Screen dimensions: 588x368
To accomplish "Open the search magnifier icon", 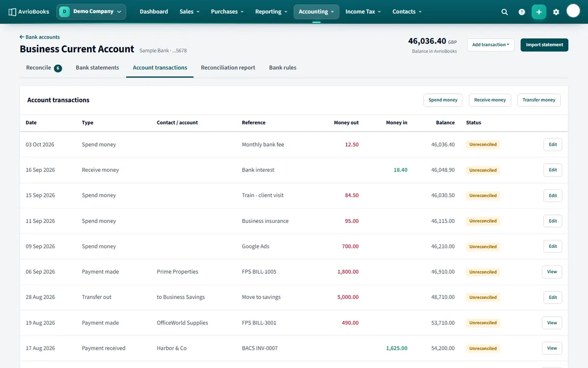I will coord(505,12).
